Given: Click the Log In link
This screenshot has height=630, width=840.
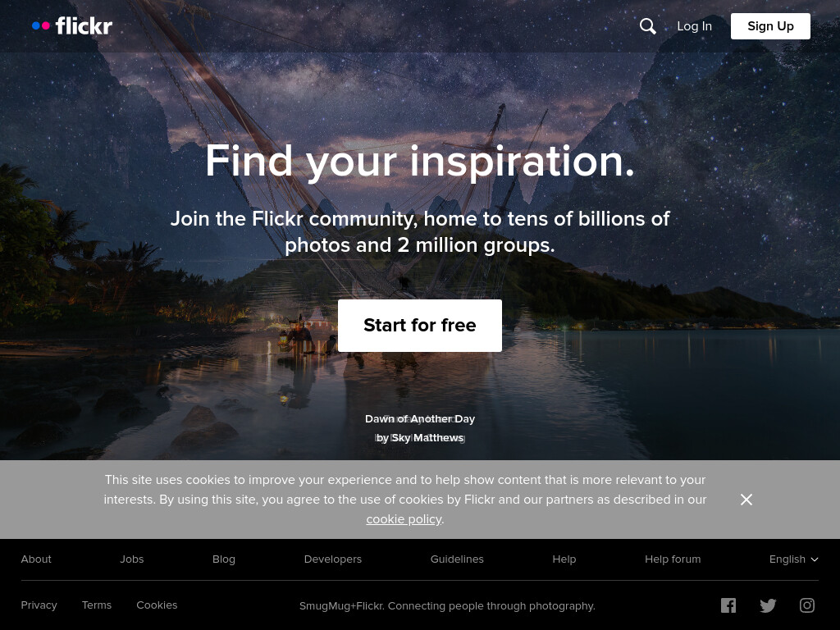Looking at the screenshot, I should [694, 26].
